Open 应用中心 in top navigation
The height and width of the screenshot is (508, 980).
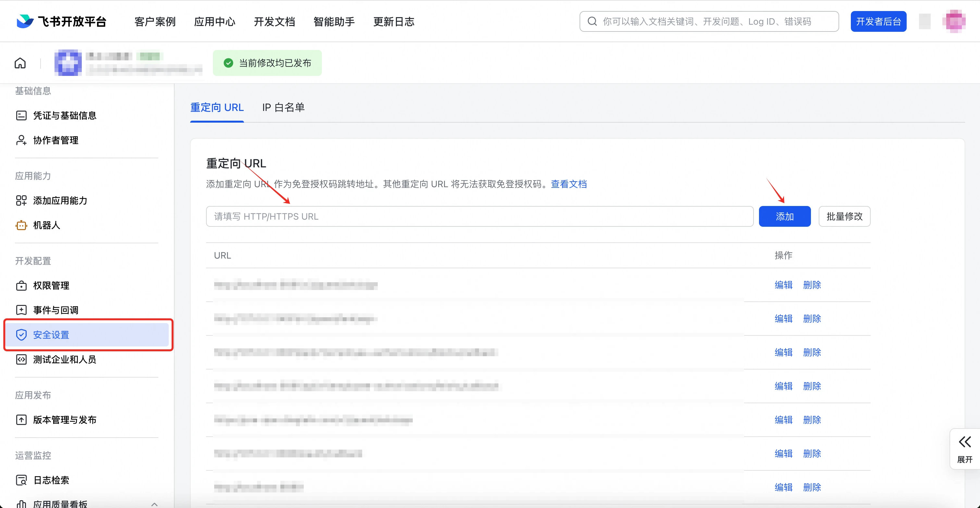click(215, 22)
